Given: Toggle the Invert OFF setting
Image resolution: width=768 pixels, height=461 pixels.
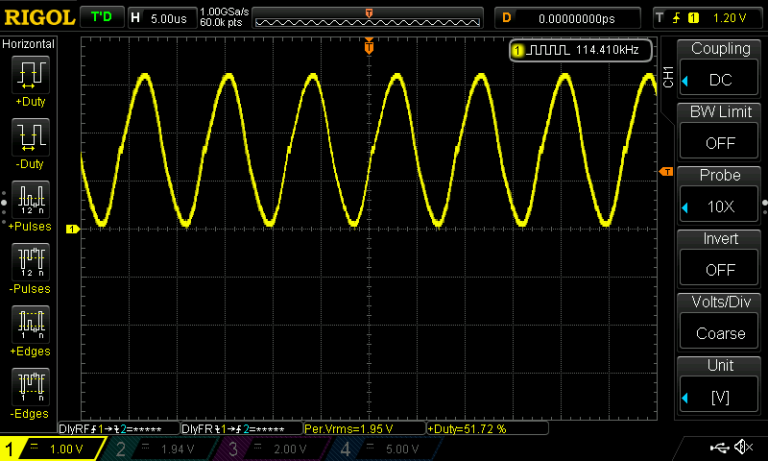Looking at the screenshot, I should pyautogui.click(x=719, y=259).
